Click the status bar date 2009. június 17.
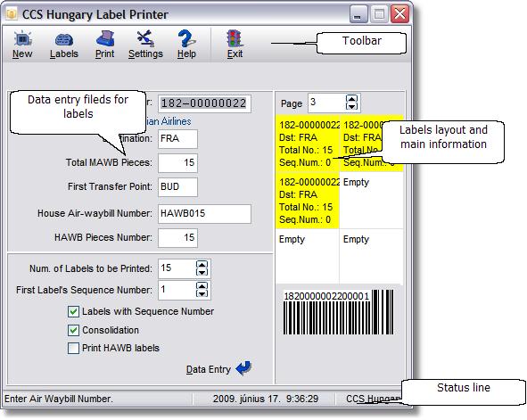The height and width of the screenshot is (420, 527). [247, 399]
